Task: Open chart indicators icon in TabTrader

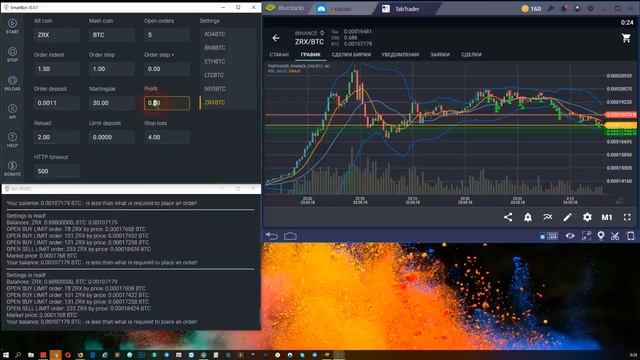Action: tap(547, 217)
